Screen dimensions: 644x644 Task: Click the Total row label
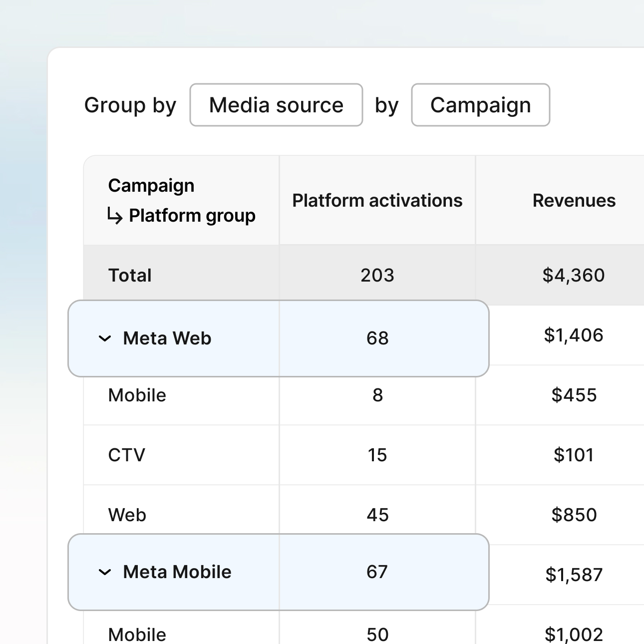(129, 275)
